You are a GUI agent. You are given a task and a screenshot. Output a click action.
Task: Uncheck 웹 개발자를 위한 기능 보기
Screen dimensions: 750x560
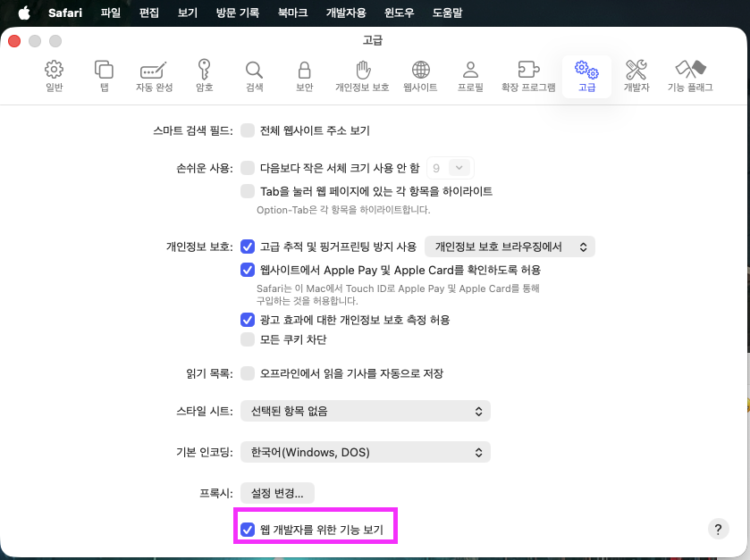click(248, 530)
